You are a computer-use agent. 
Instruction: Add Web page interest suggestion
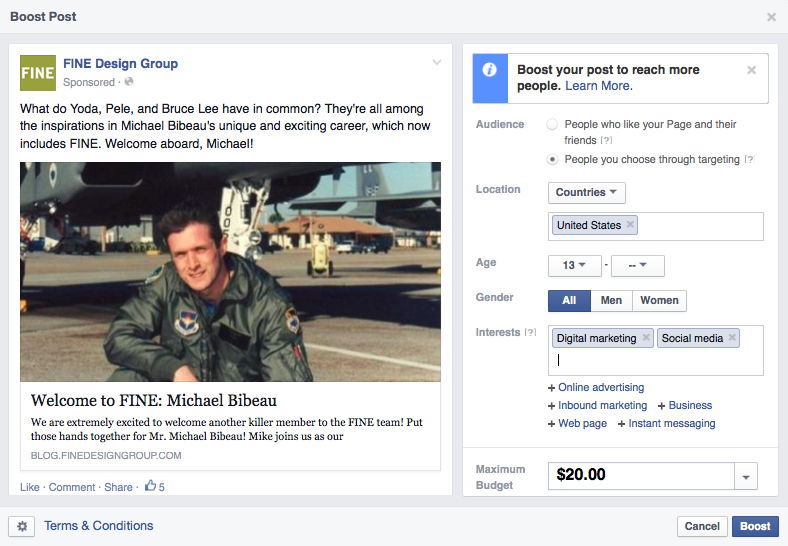click(x=577, y=424)
